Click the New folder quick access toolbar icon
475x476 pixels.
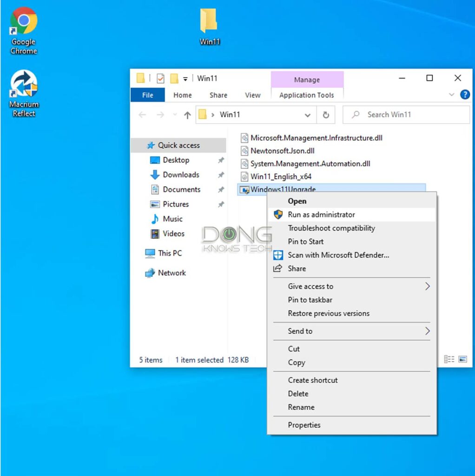tap(174, 78)
